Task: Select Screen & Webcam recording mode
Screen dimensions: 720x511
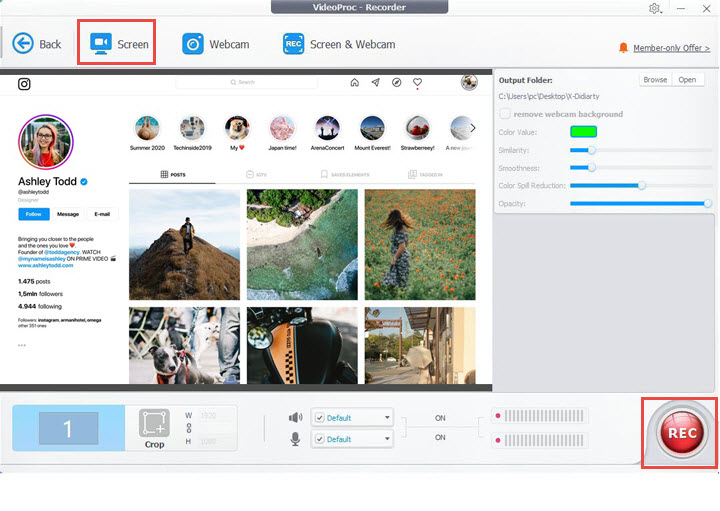Action: pyautogui.click(x=338, y=44)
